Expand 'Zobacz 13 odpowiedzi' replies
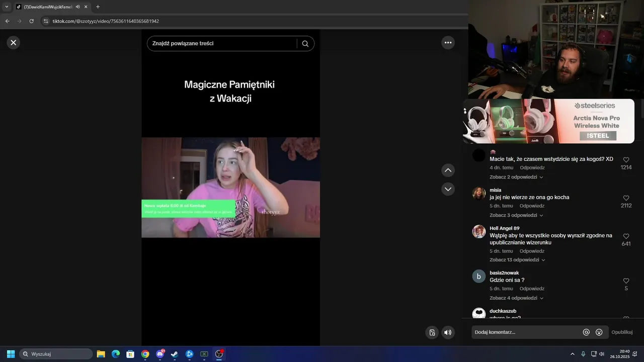This screenshot has width=644, height=362. (x=517, y=260)
